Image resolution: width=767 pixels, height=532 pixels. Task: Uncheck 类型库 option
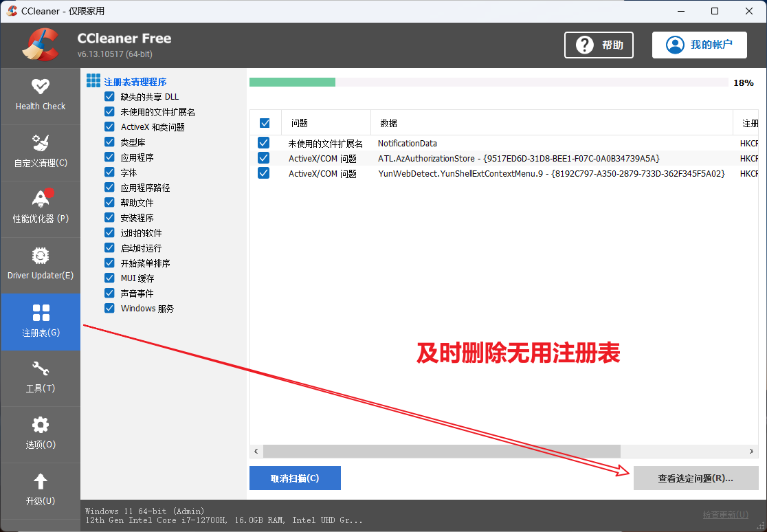pos(109,142)
